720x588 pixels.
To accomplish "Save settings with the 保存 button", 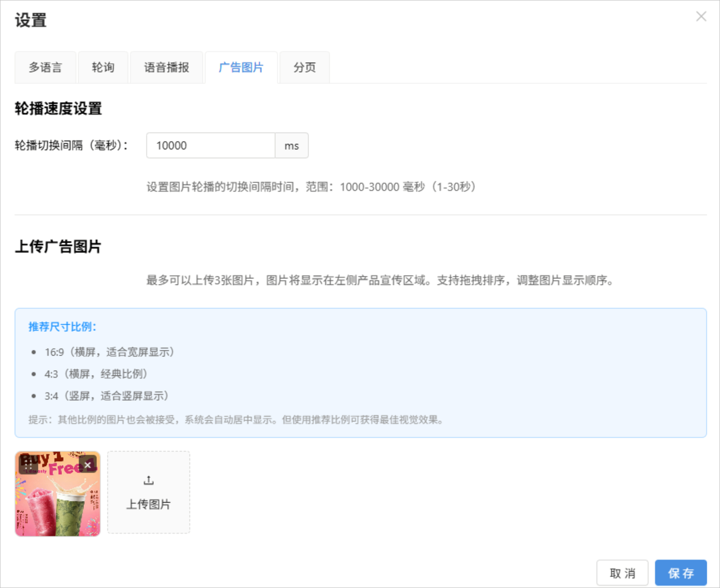I will coord(681,573).
